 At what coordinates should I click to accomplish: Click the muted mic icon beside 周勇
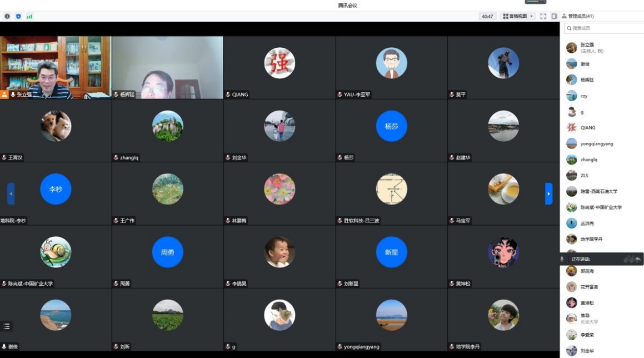pos(116,284)
